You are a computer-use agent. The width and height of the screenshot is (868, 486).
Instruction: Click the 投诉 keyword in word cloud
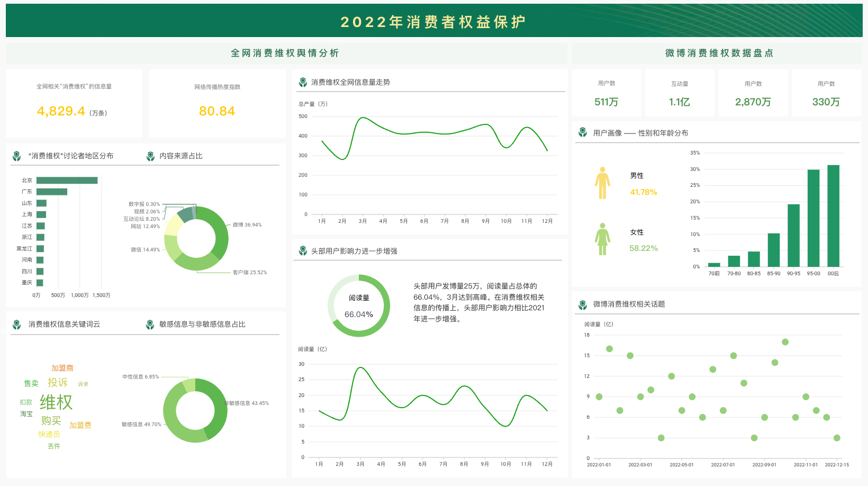pyautogui.click(x=57, y=382)
